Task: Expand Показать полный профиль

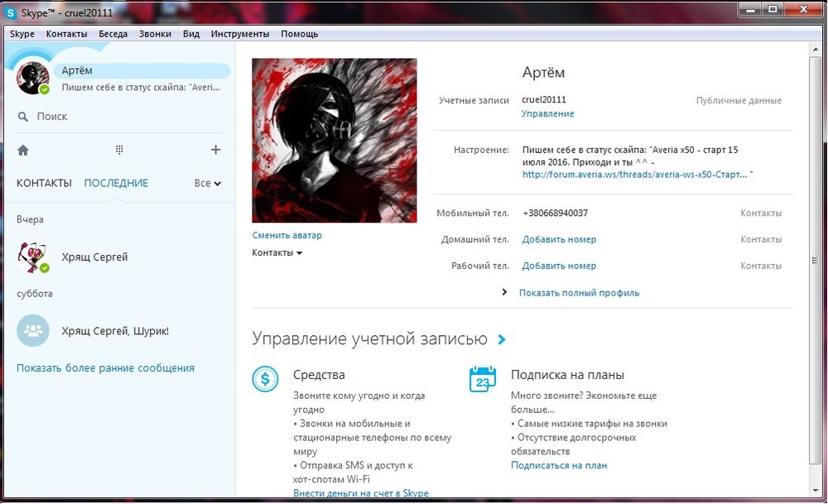Action: click(578, 292)
